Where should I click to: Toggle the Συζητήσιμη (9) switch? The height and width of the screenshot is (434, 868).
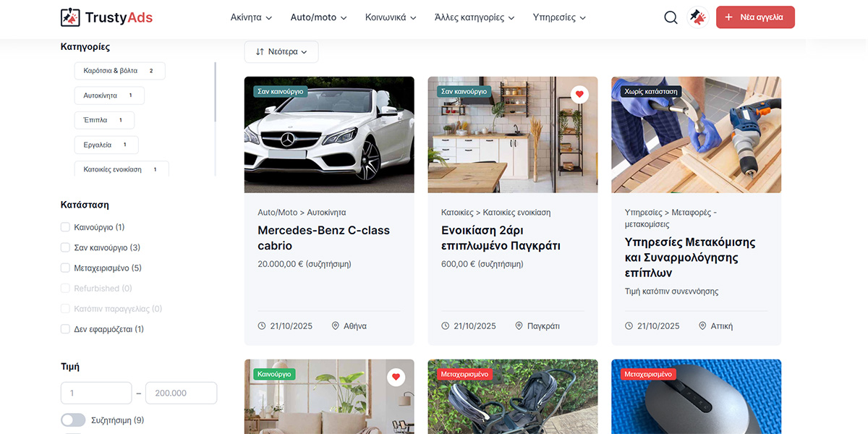(x=73, y=420)
